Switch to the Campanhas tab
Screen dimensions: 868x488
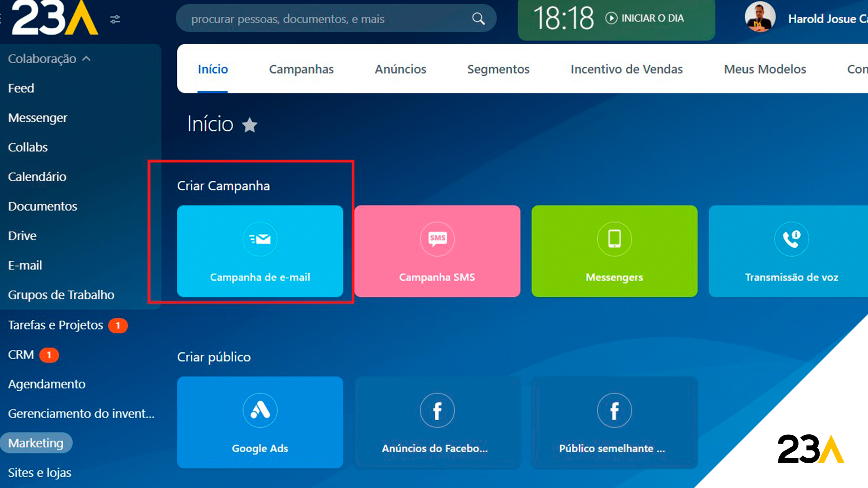(301, 69)
